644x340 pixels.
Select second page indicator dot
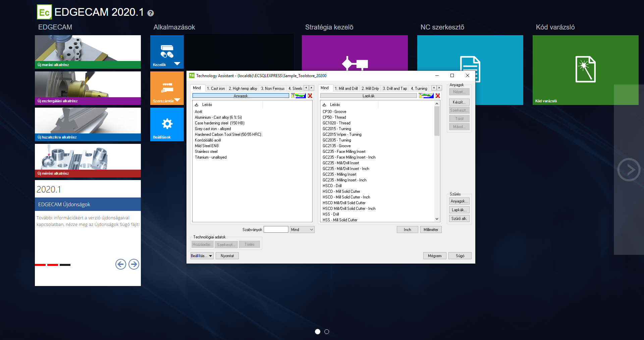click(x=327, y=332)
